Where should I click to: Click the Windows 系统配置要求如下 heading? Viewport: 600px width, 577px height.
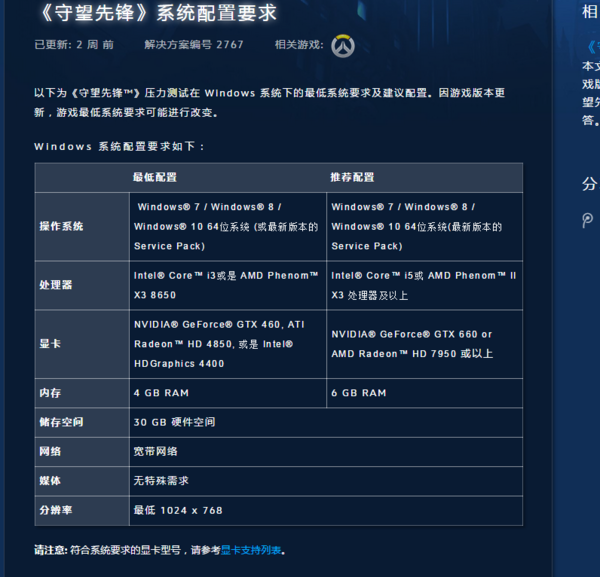(x=119, y=146)
